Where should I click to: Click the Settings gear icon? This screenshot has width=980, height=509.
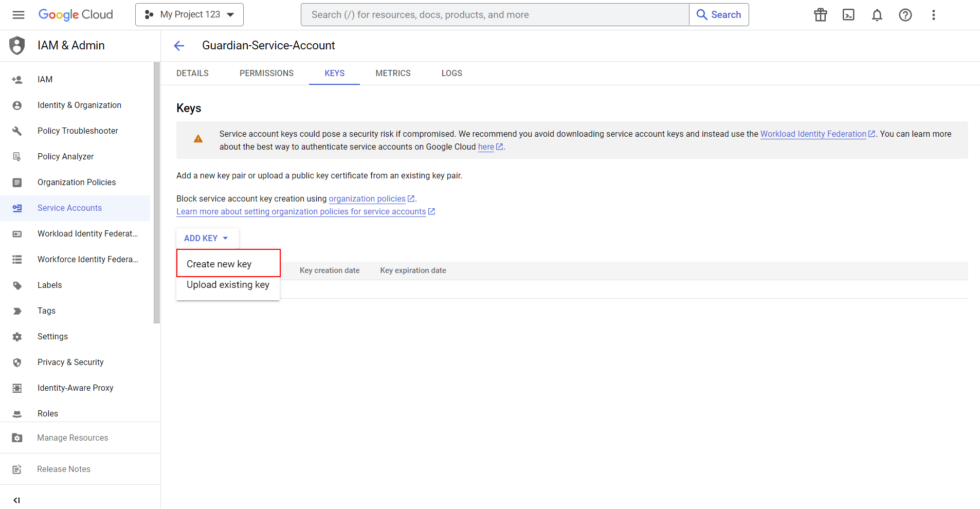(x=17, y=337)
